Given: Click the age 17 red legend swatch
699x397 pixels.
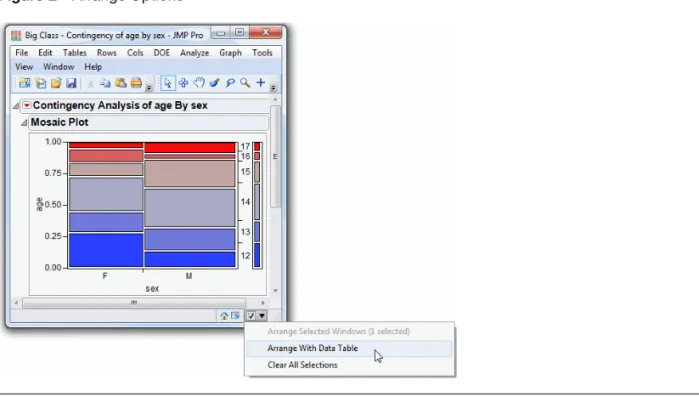Looking at the screenshot, I should tap(257, 147).
